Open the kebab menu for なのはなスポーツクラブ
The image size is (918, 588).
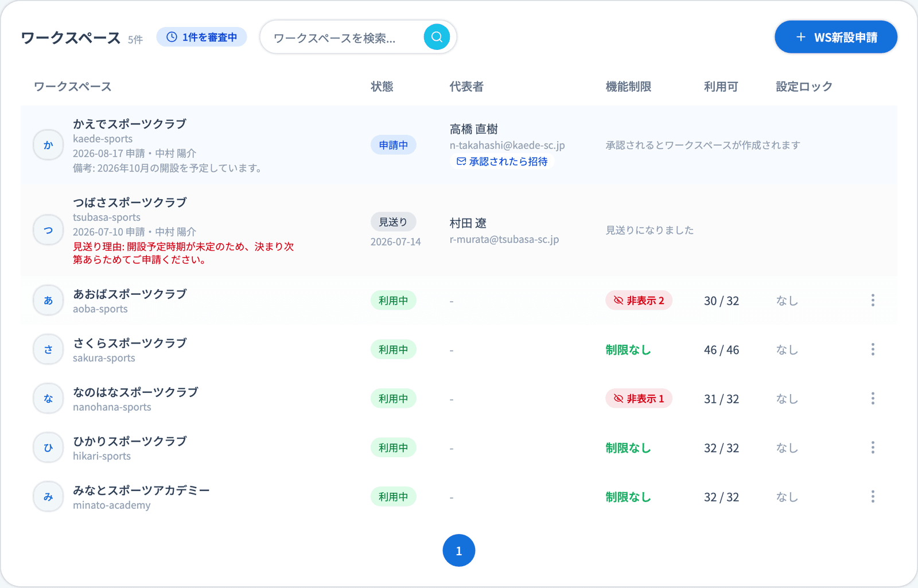point(873,398)
